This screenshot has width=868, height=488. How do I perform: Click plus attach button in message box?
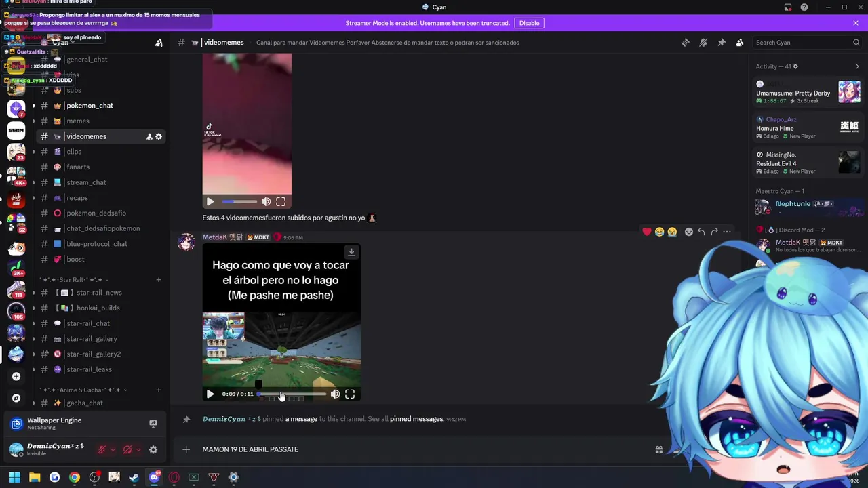point(186,449)
